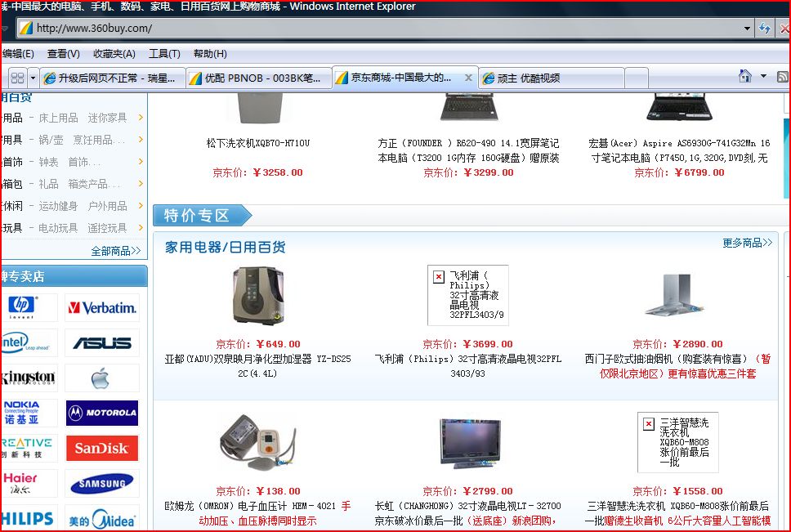Click the Nokia 诺基亚 brand logo
The height and width of the screenshot is (532, 791).
pyautogui.click(x=29, y=413)
